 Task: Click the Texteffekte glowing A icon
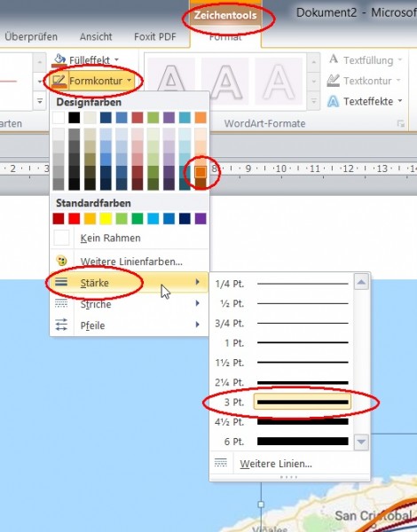[333, 101]
